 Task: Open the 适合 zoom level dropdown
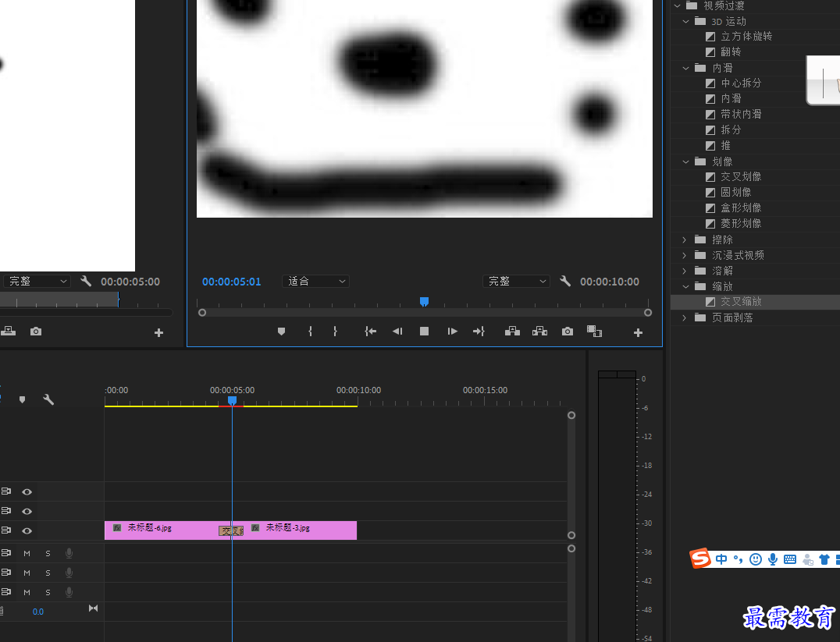[x=315, y=281]
